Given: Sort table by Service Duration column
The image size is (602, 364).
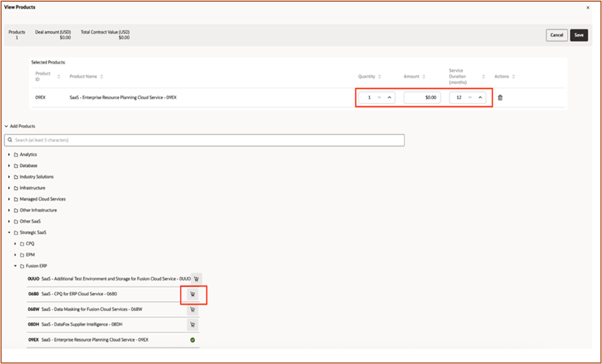Looking at the screenshot, I should click(483, 77).
